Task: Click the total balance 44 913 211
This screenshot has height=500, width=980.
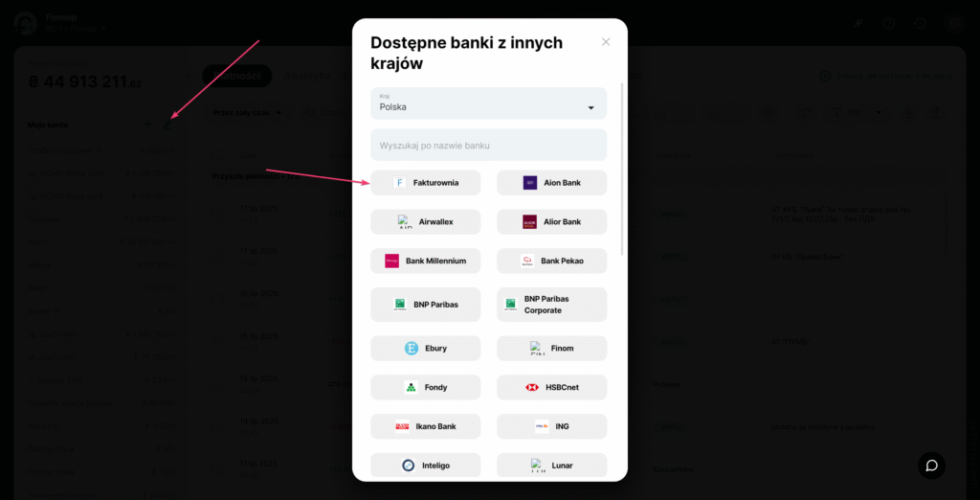Action: (85, 81)
